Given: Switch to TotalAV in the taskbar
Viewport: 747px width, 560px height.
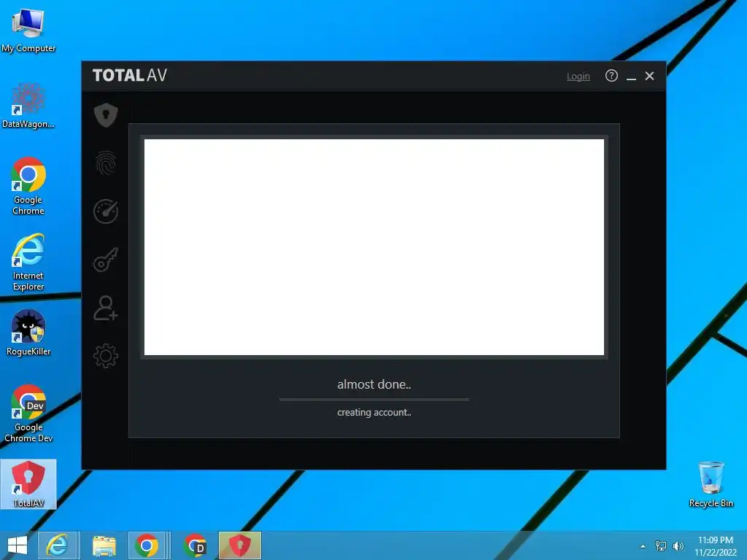Looking at the screenshot, I should pyautogui.click(x=240, y=545).
